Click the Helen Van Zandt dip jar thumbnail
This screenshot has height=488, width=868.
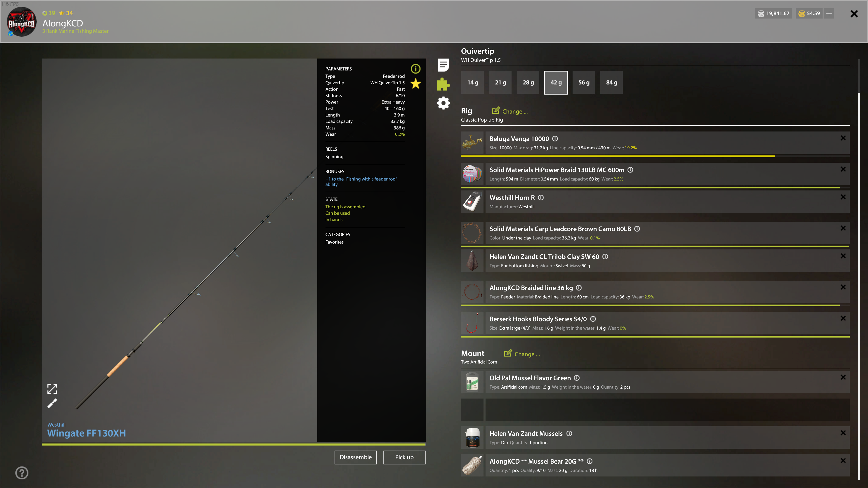click(x=472, y=437)
